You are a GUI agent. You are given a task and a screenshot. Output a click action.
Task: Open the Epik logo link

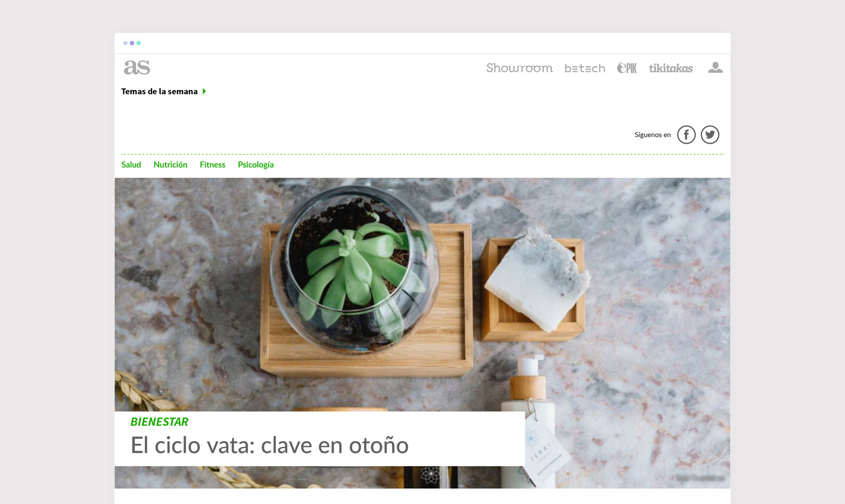click(627, 68)
